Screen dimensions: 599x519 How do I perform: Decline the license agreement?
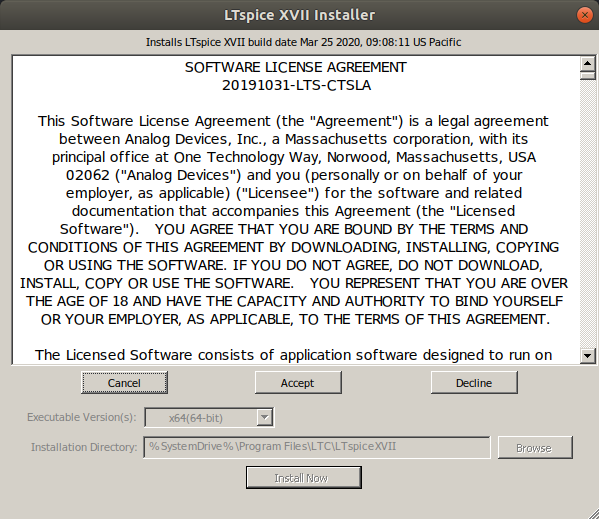(x=474, y=383)
